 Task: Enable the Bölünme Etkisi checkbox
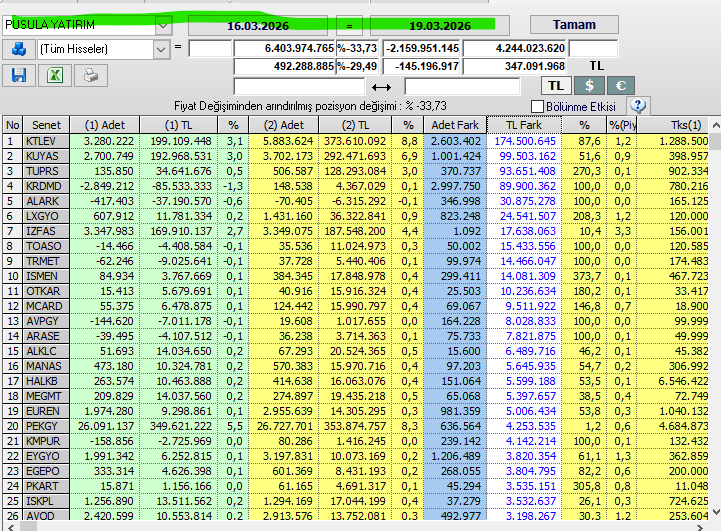click(x=537, y=107)
